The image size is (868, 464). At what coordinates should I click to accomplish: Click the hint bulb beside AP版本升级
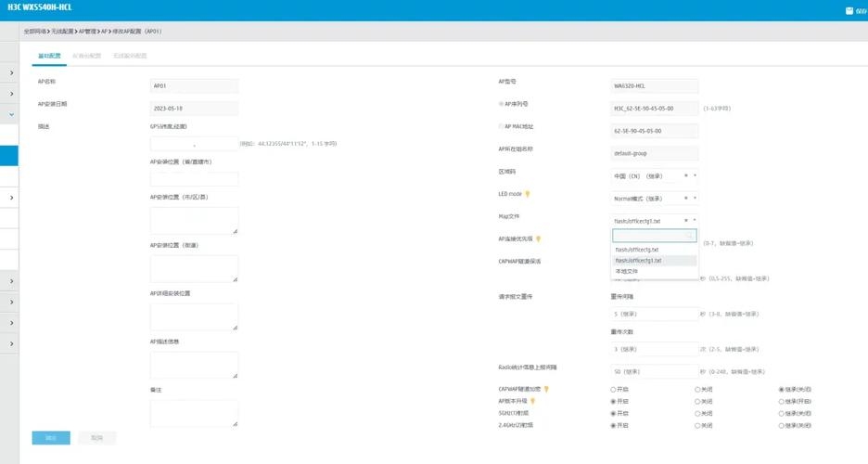[x=533, y=401]
